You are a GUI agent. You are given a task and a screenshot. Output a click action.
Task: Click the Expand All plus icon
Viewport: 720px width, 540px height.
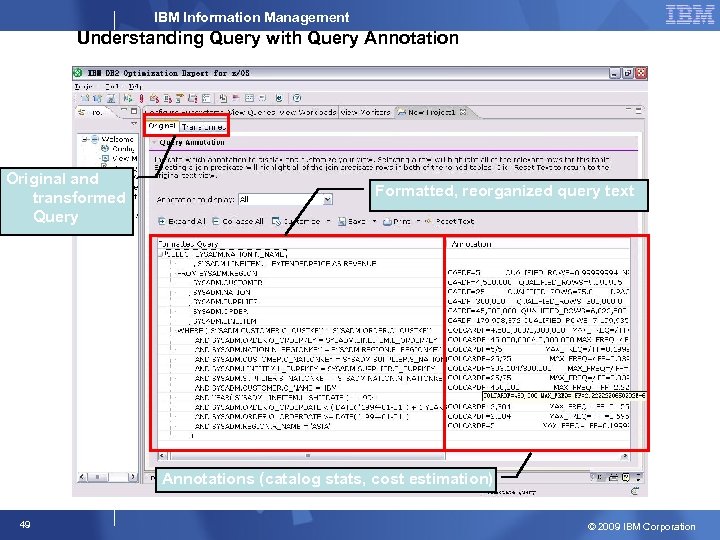coord(162,221)
